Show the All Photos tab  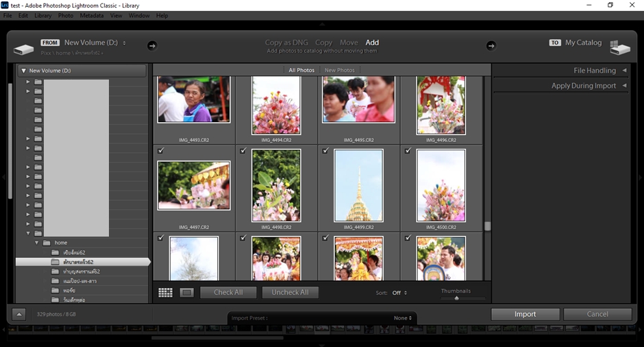coord(301,71)
